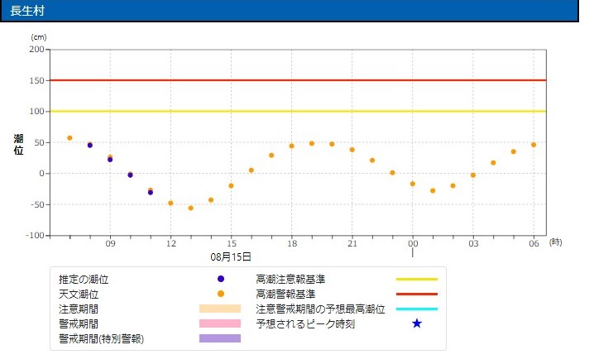Click the 150 value on the y-axis
This screenshot has width=594, height=364.
(x=36, y=80)
